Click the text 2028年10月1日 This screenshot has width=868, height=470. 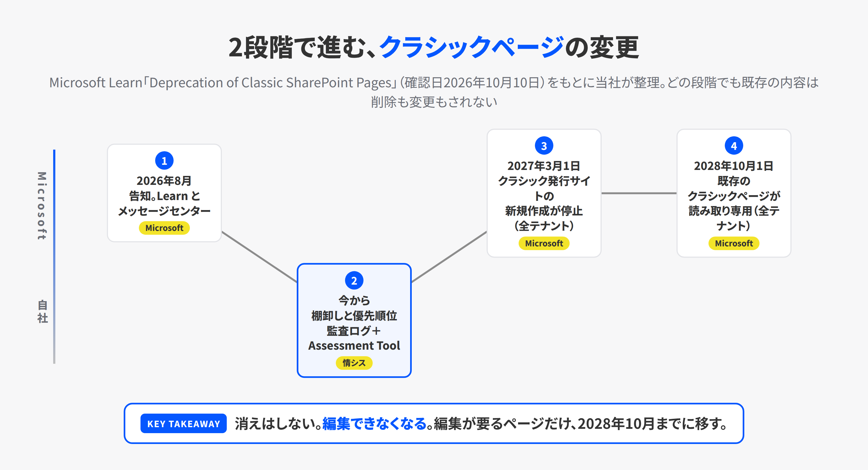tap(734, 166)
